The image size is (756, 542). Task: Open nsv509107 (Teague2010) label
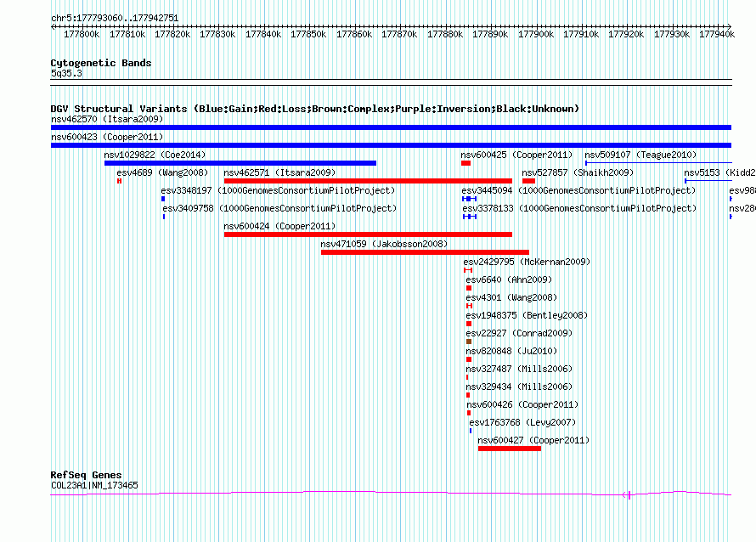pyautogui.click(x=640, y=155)
